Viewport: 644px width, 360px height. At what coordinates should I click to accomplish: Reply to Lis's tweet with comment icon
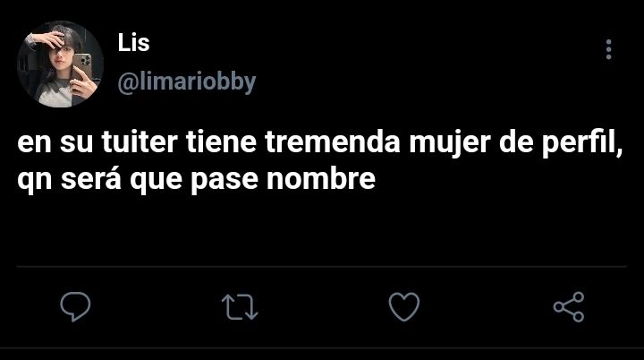click(x=75, y=306)
